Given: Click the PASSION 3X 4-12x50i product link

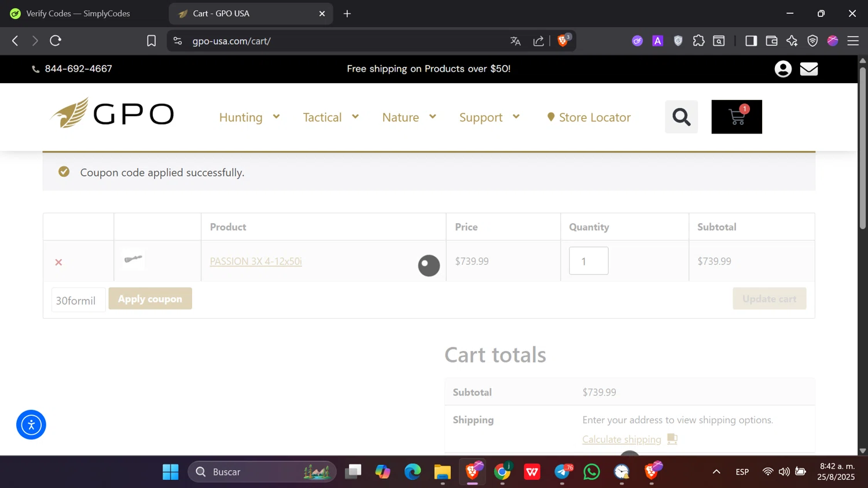Looking at the screenshot, I should 256,261.
